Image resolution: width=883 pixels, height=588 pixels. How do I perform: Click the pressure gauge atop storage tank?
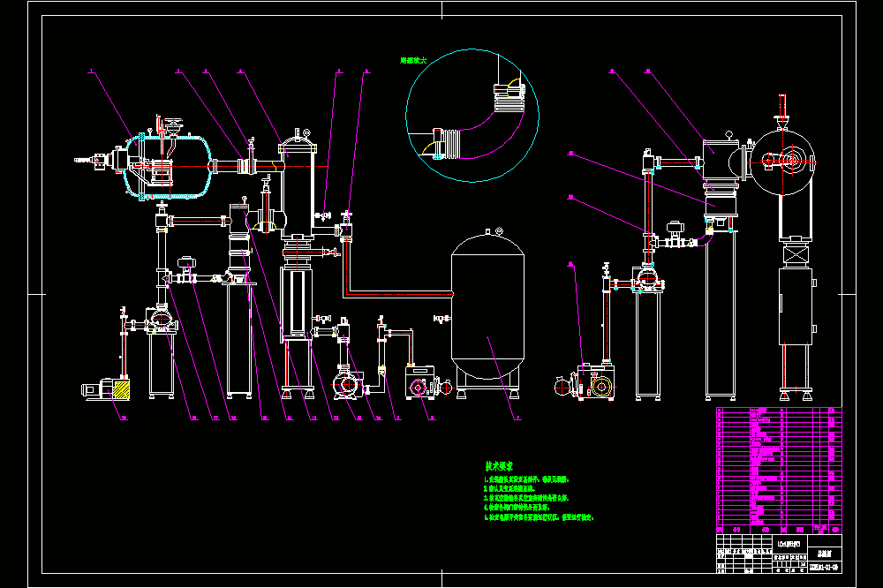498,230
